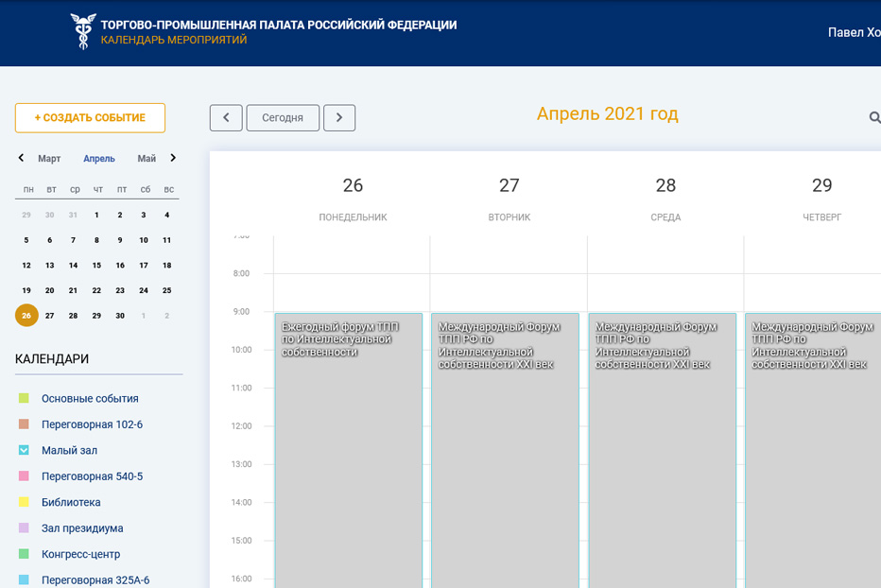Click the search magnifier icon
This screenshot has height=588, width=881.
click(x=874, y=117)
